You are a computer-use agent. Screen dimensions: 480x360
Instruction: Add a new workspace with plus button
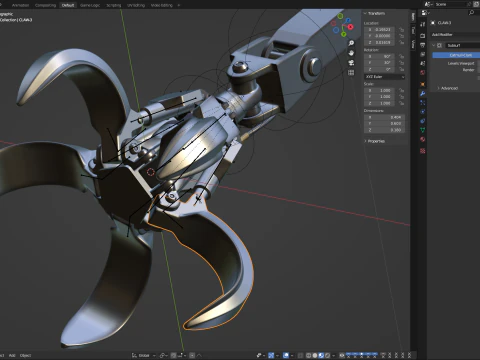(x=179, y=5)
